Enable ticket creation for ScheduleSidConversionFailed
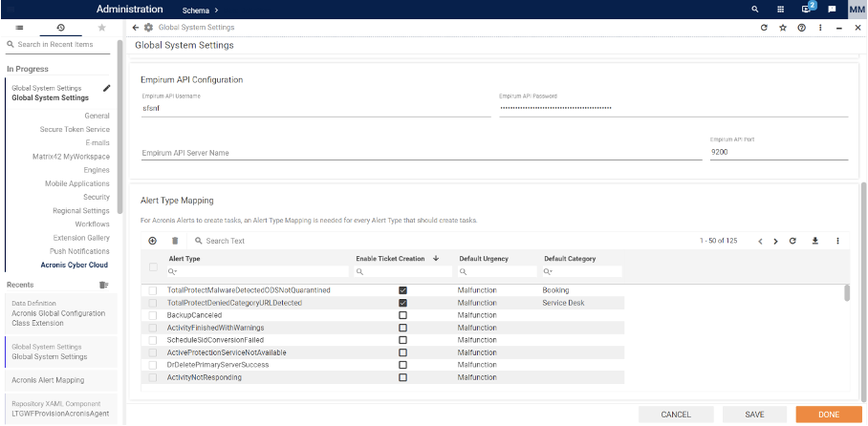This screenshot has height=426, width=868. click(x=403, y=340)
